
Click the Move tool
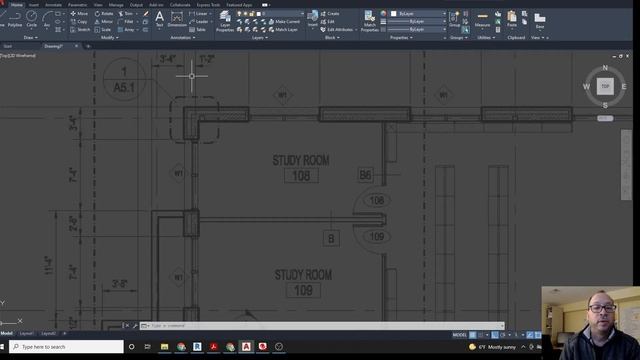click(x=79, y=13)
